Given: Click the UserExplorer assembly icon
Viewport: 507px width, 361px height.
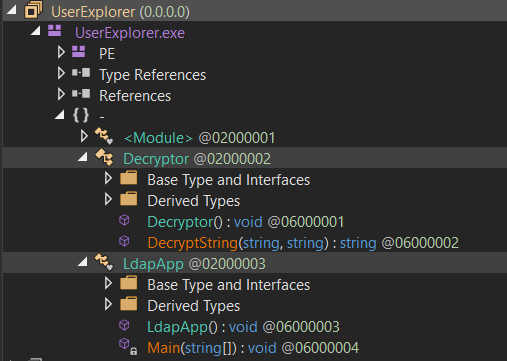Looking at the screenshot, I should point(33,10).
